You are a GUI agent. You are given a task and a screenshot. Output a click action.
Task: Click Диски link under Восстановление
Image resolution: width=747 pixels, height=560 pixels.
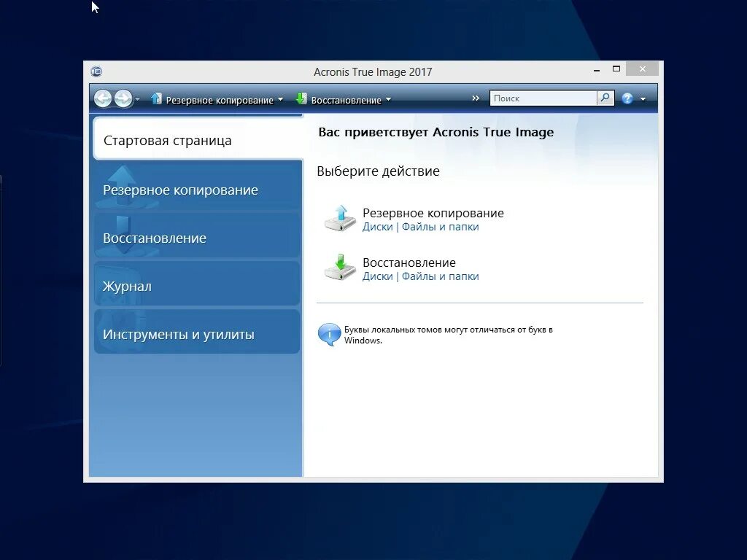tap(377, 276)
